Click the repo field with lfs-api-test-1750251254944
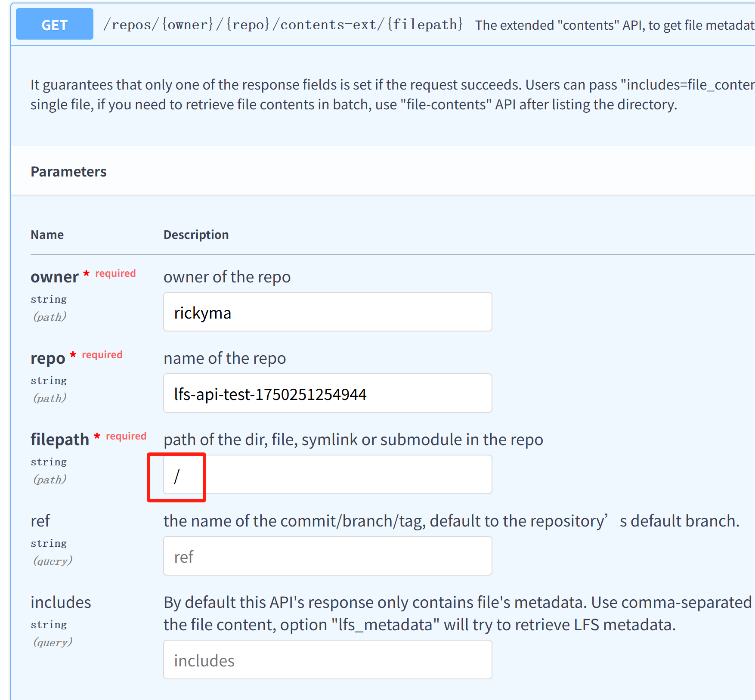The width and height of the screenshot is (755, 700). 327,393
